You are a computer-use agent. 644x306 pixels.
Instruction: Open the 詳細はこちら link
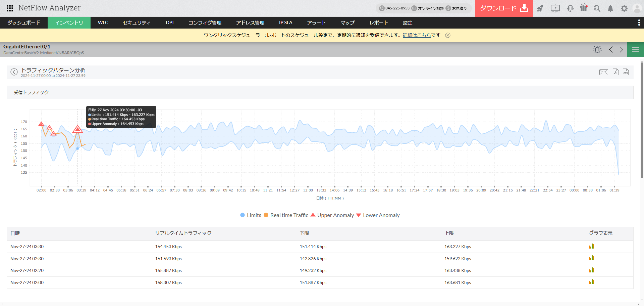417,35
